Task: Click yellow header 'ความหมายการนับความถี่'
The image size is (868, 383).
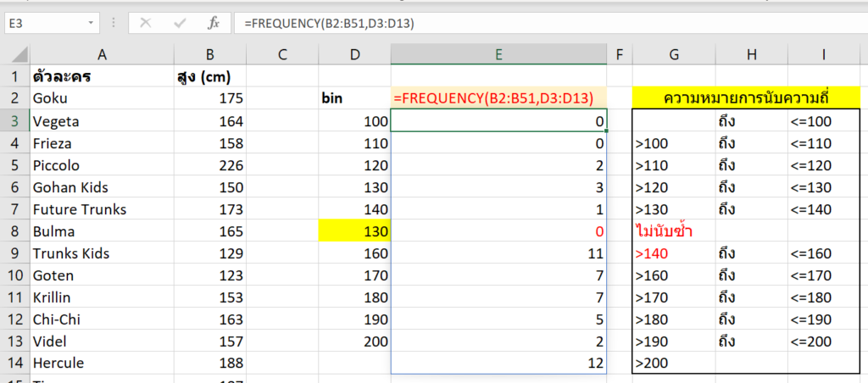Action: tap(746, 98)
